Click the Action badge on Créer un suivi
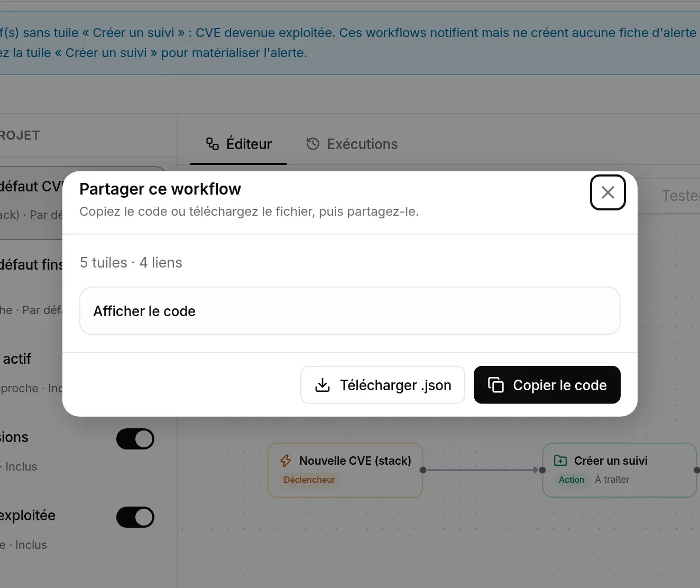 click(x=572, y=480)
